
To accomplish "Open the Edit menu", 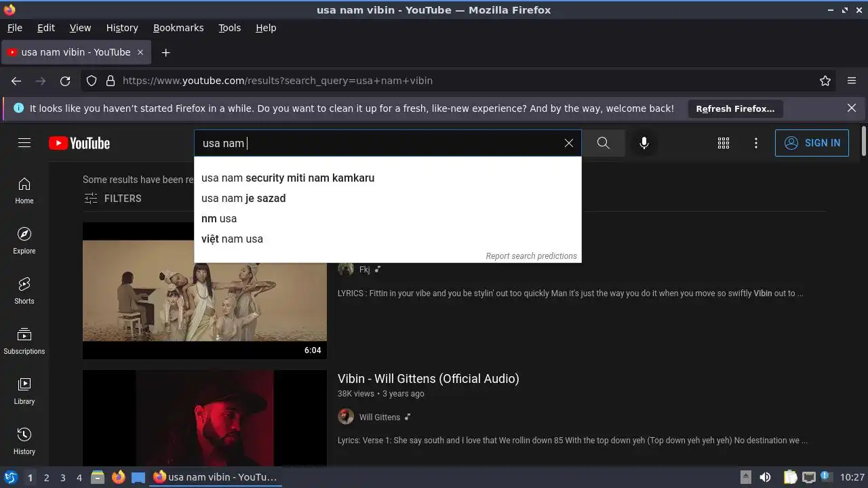I will (x=46, y=28).
